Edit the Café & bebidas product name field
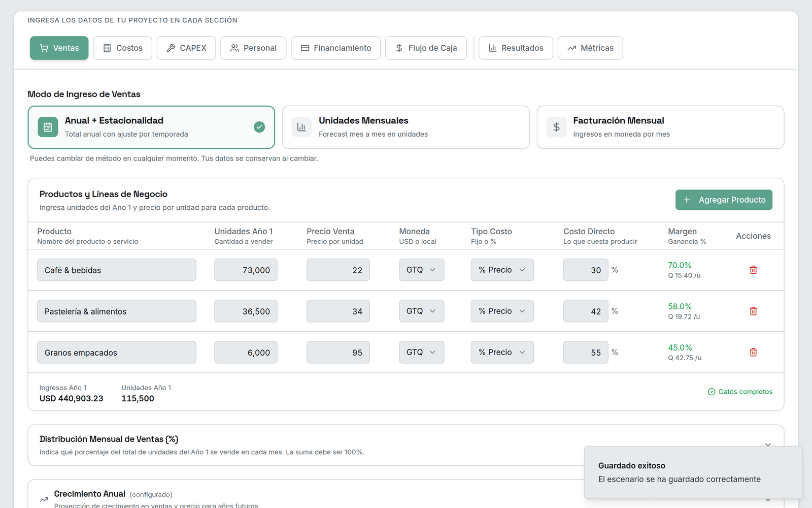 (x=117, y=270)
